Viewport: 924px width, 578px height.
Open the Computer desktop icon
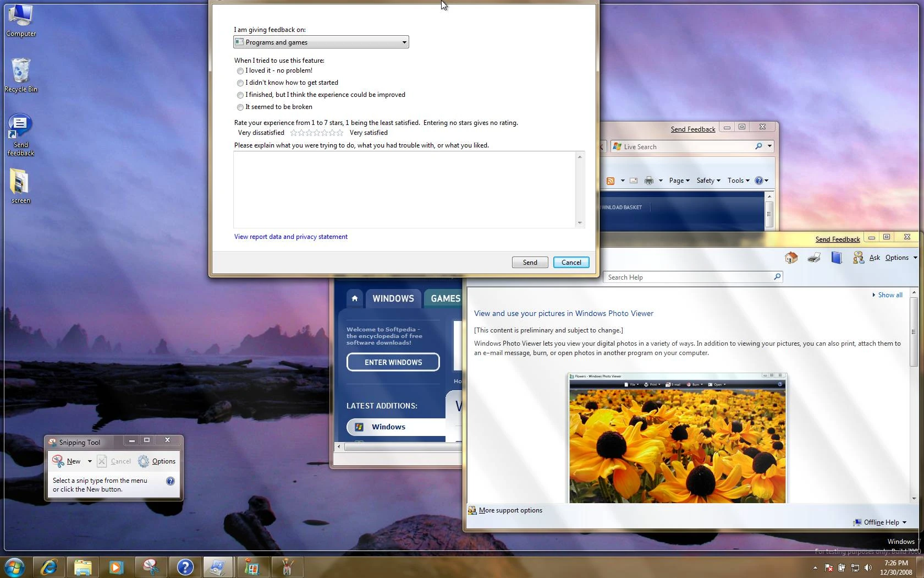pos(21,20)
